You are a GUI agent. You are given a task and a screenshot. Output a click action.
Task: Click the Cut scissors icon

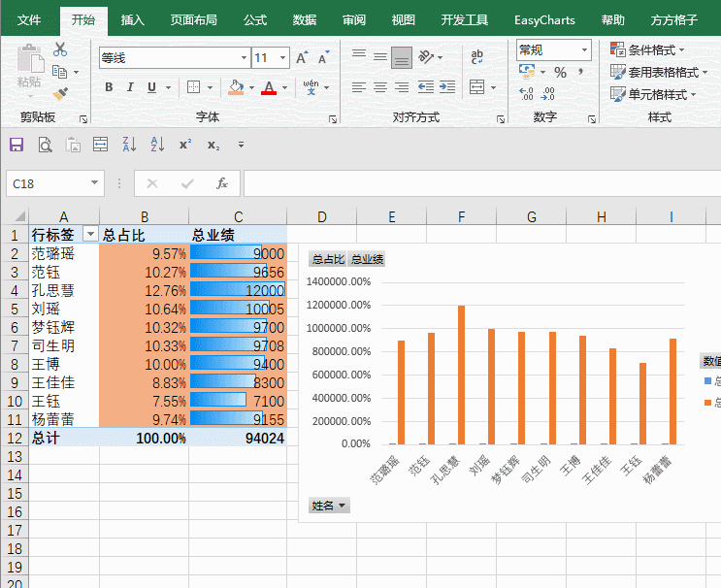[60, 49]
